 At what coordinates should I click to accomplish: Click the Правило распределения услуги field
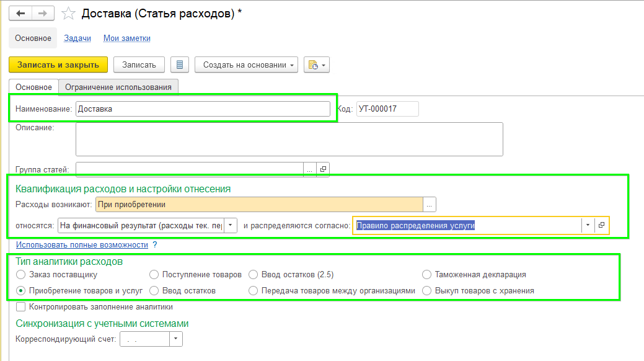467,225
